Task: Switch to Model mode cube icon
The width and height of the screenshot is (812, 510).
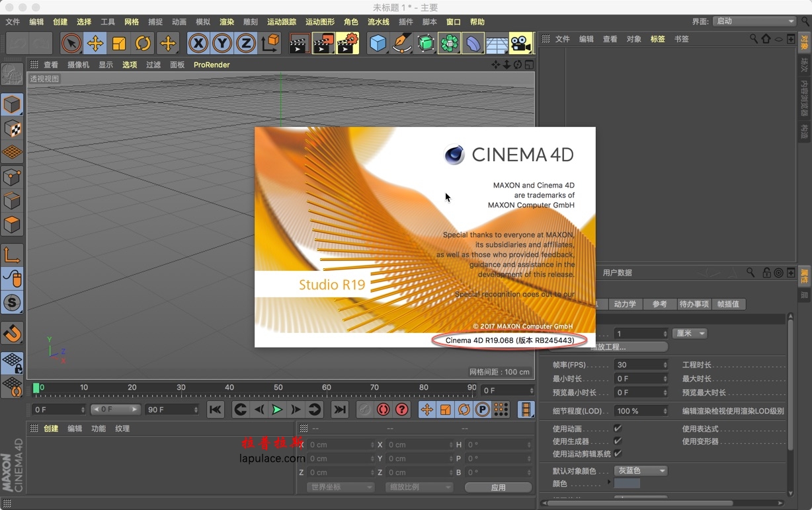Action: (12, 104)
